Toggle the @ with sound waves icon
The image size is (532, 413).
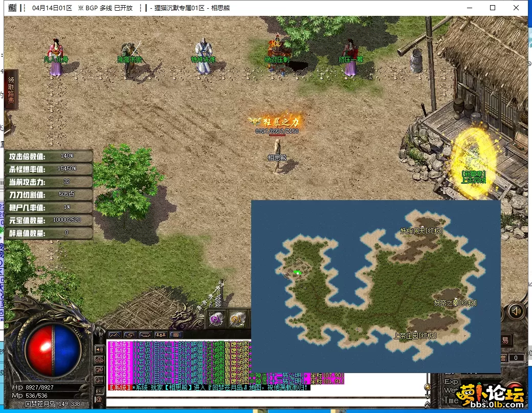(x=99, y=380)
